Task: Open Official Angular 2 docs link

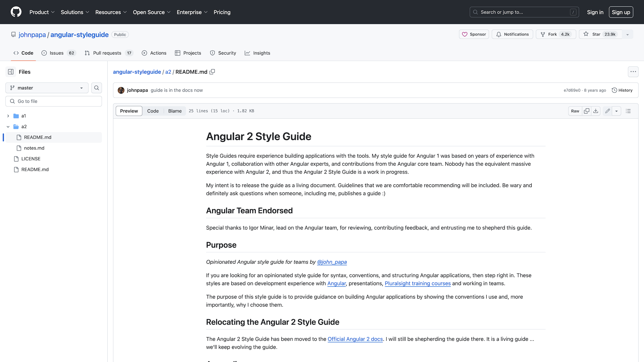Action: 355,339
